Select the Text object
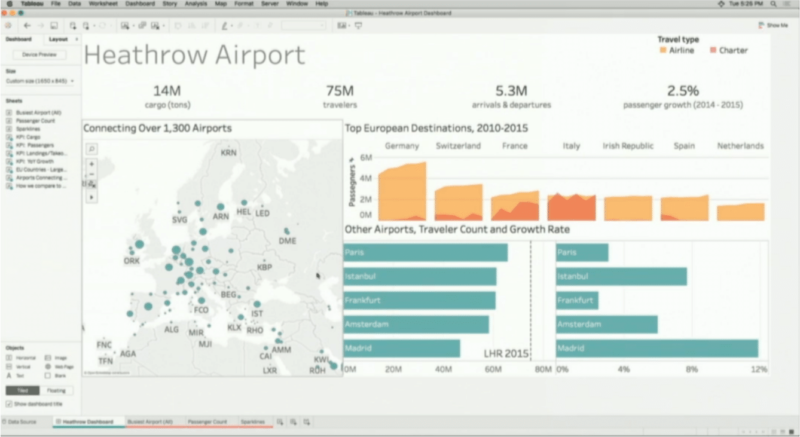The height and width of the screenshot is (437, 800). pos(15,375)
